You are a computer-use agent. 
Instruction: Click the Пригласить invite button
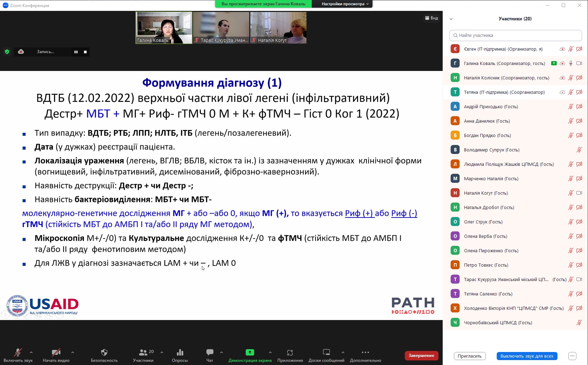pyautogui.click(x=469, y=356)
